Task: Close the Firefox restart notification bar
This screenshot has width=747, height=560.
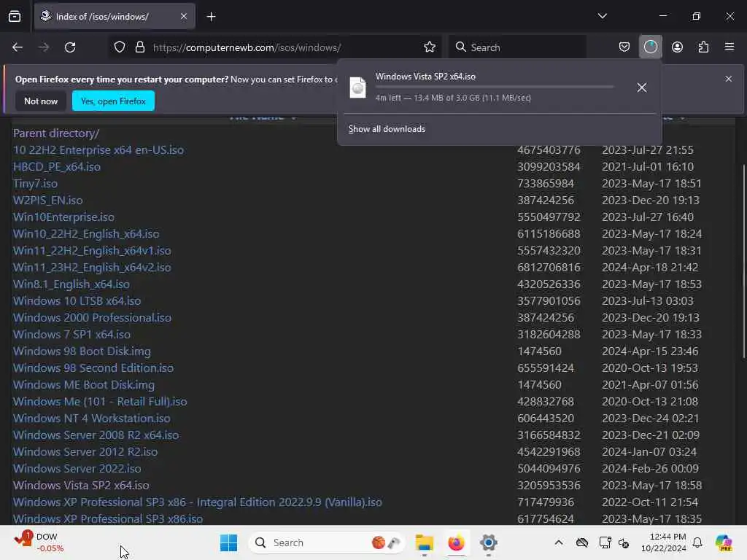Action: click(729, 79)
